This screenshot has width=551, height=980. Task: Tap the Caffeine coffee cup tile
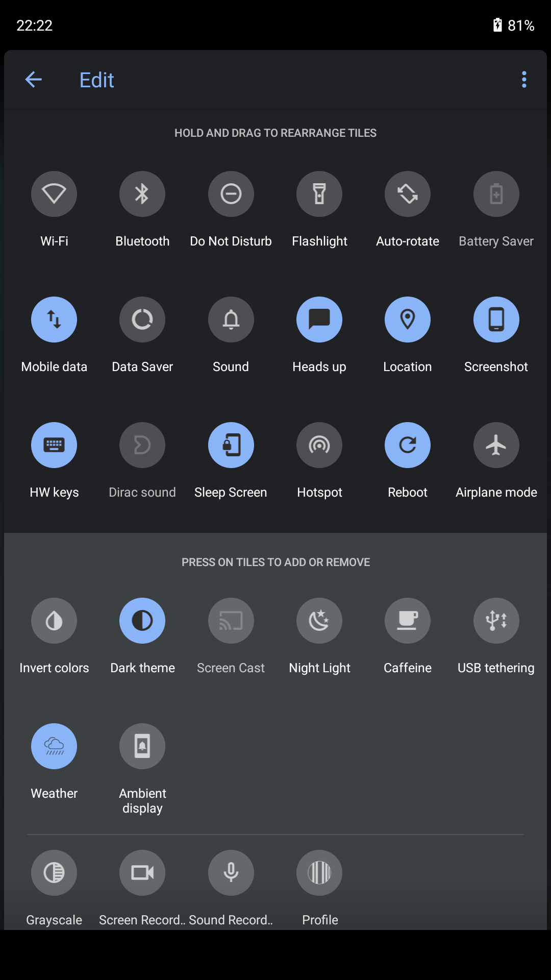click(x=408, y=621)
